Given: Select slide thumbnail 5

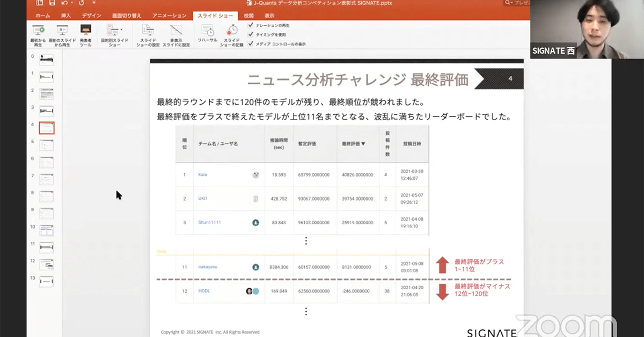Looking at the screenshot, I should tap(47, 145).
